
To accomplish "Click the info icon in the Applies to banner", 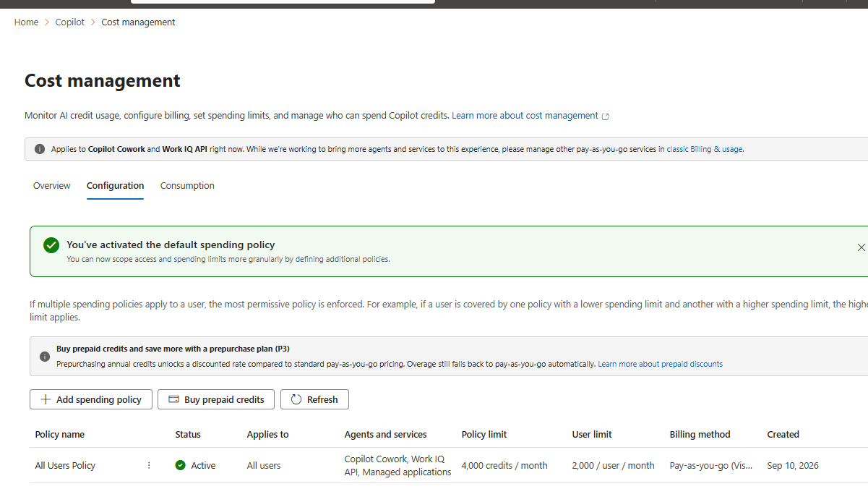I will (40, 149).
